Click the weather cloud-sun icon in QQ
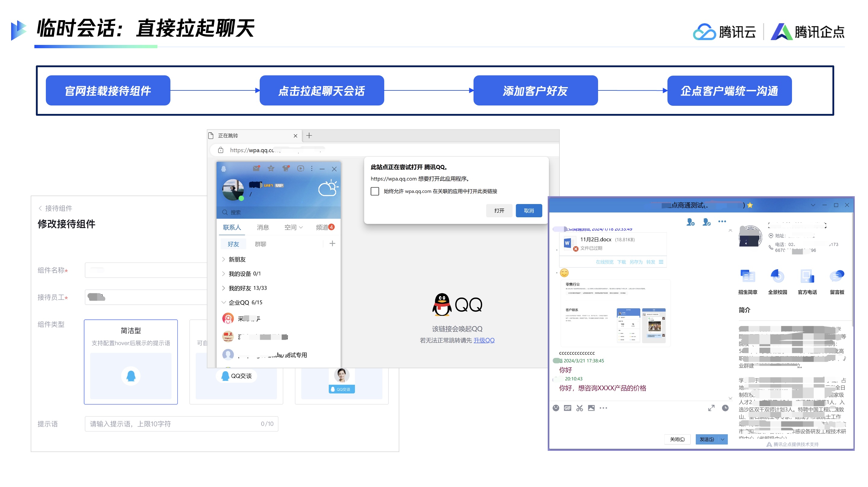Viewport: 868px width, 487px height. [x=328, y=187]
